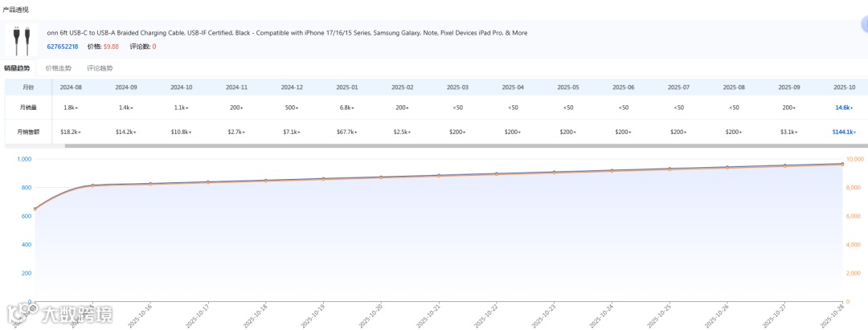Image resolution: width=868 pixels, height=330 pixels.
Task: Select the 2025-09 month column header
Action: point(789,88)
